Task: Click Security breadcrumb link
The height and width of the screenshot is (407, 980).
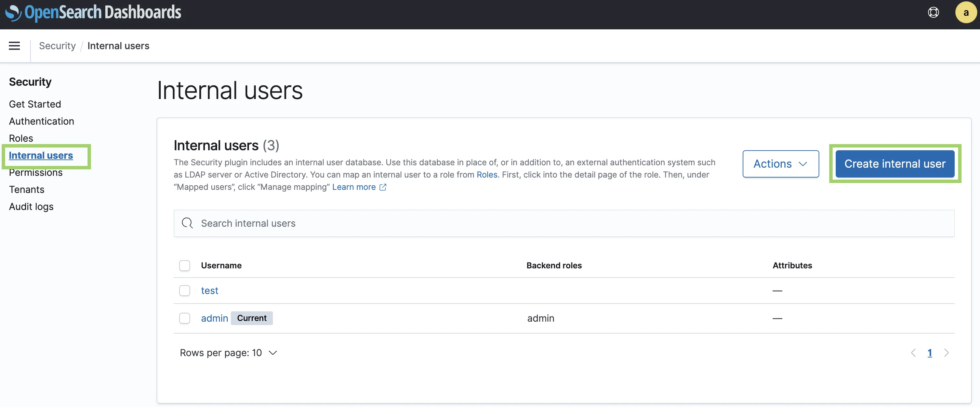Action: pos(57,46)
